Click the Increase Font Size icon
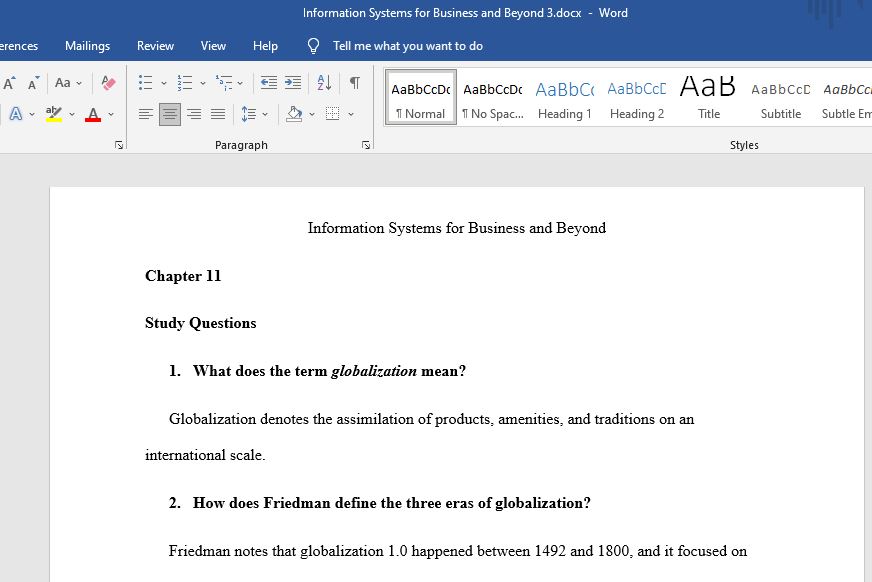 (9, 83)
